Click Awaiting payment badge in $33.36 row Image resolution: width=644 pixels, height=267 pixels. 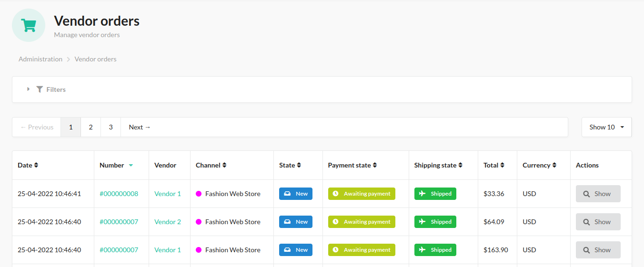[x=362, y=194]
